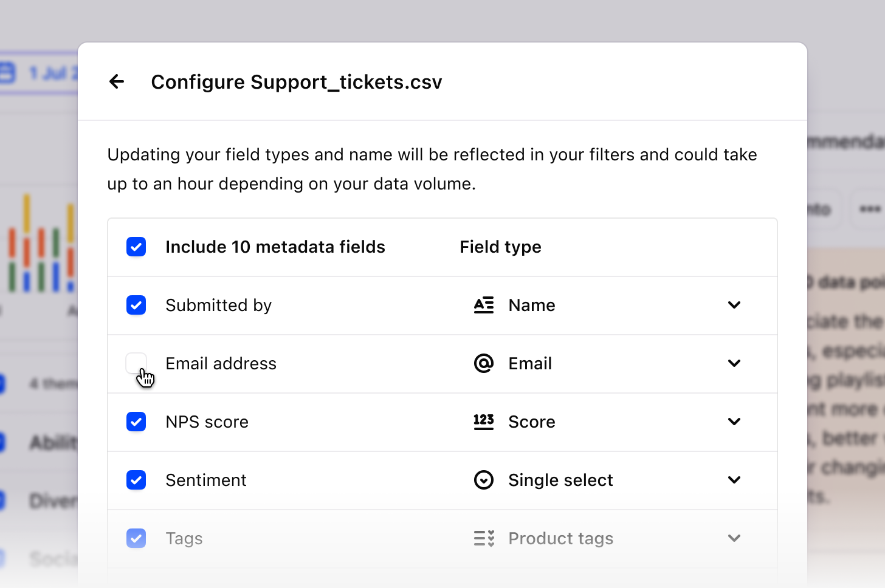Click the back arrow in the dialog header
Viewport: 885px width, 588px height.
(116, 81)
